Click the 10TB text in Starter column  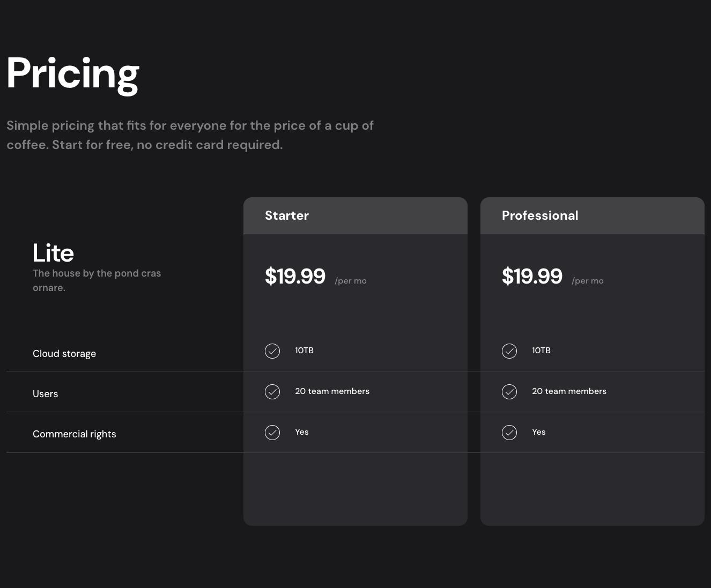[x=304, y=351]
